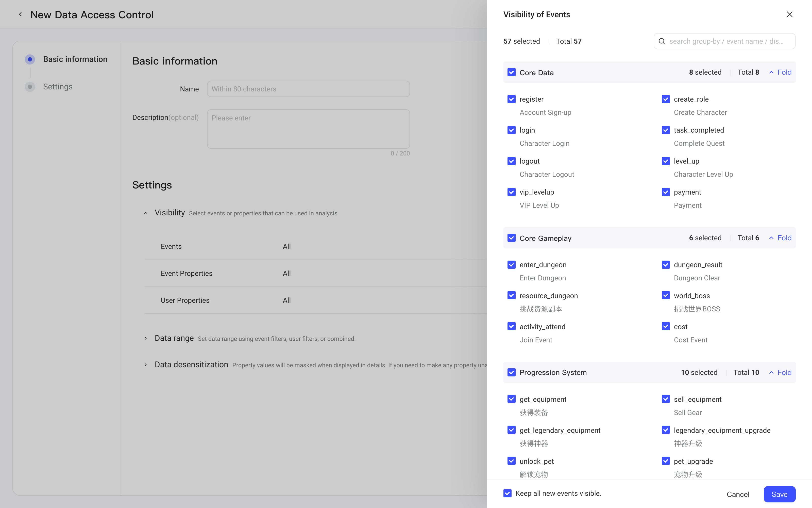The image size is (812, 508).
Task: Uncheck get_equipment event
Action: click(511, 399)
